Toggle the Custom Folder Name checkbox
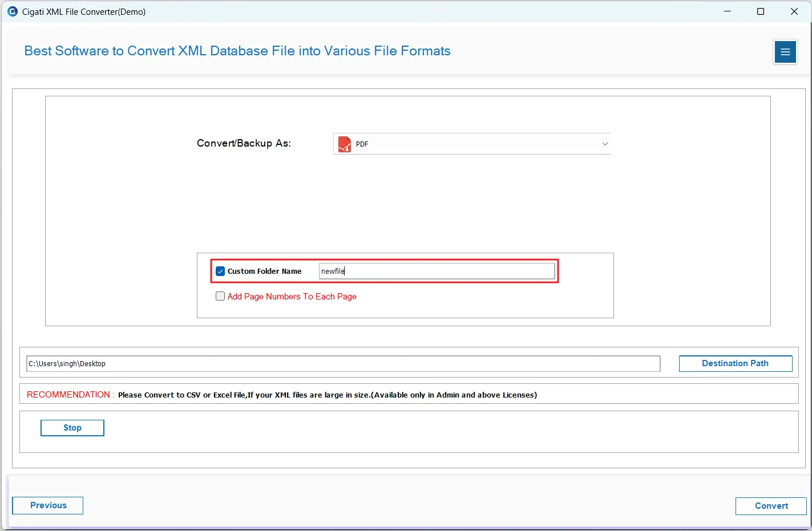Screen dimensions: 812x531 point(220,271)
